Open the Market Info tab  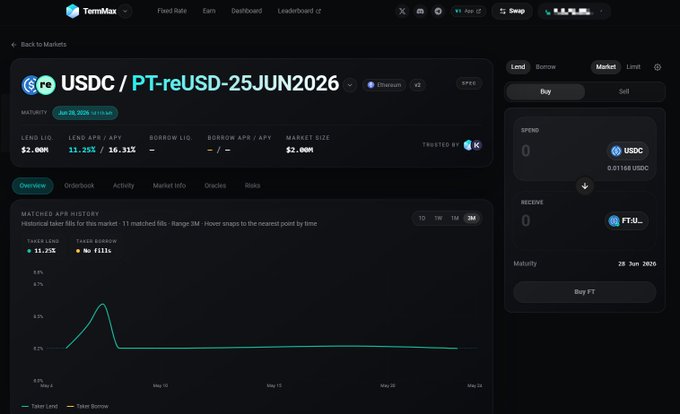point(169,186)
